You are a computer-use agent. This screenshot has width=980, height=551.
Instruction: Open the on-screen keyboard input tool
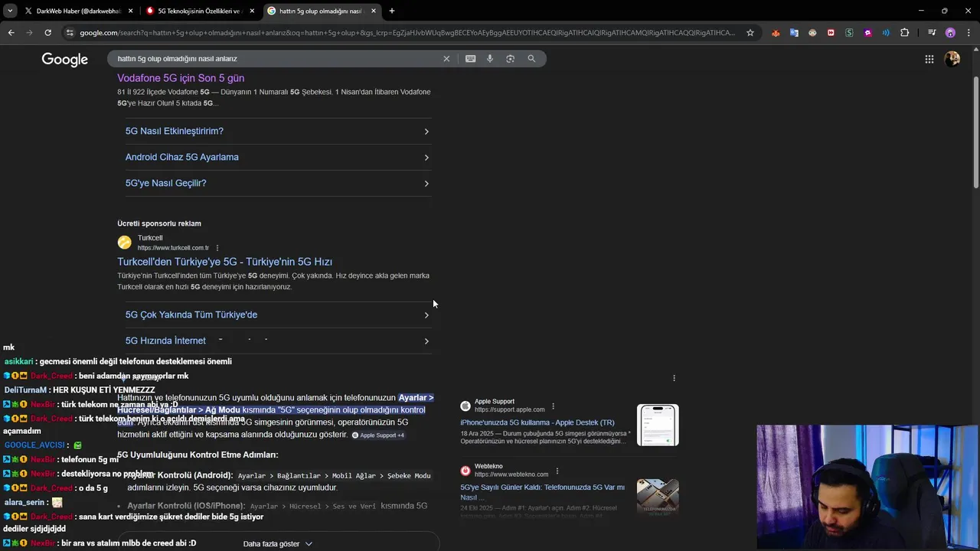tap(470, 58)
